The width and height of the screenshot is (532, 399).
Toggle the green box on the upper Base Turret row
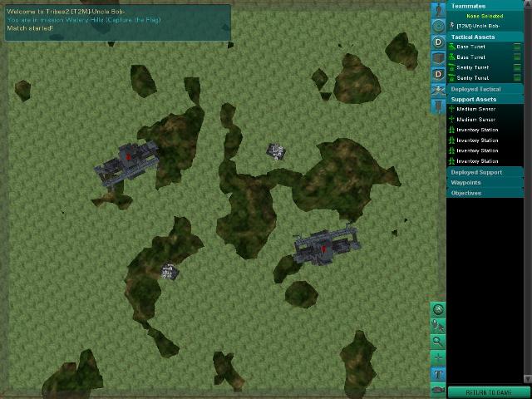[x=517, y=47]
